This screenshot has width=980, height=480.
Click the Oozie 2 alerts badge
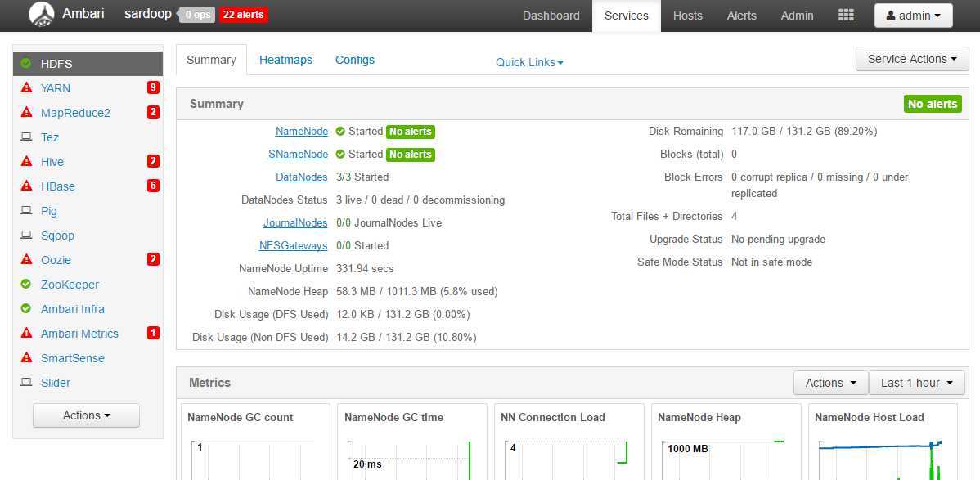(x=153, y=259)
